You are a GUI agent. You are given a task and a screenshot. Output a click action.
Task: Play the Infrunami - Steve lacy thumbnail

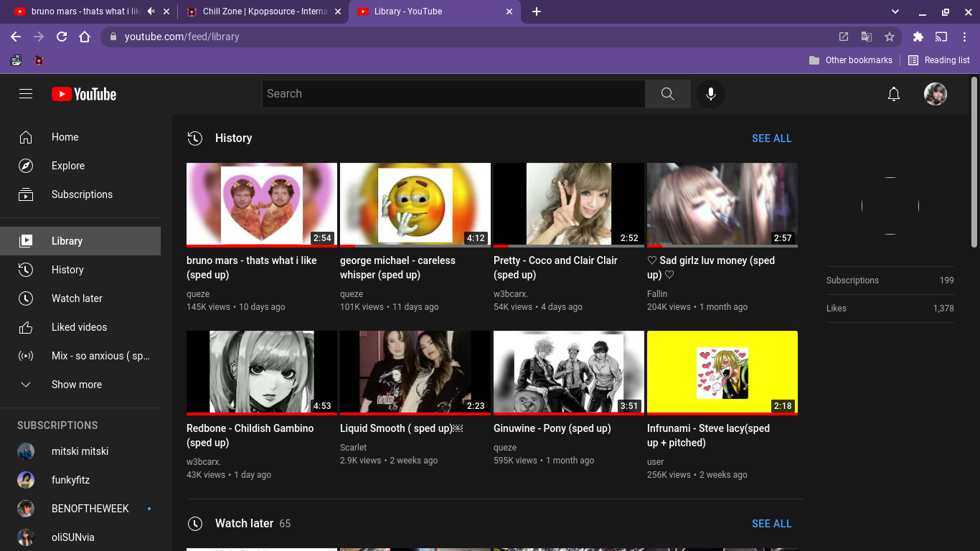722,372
